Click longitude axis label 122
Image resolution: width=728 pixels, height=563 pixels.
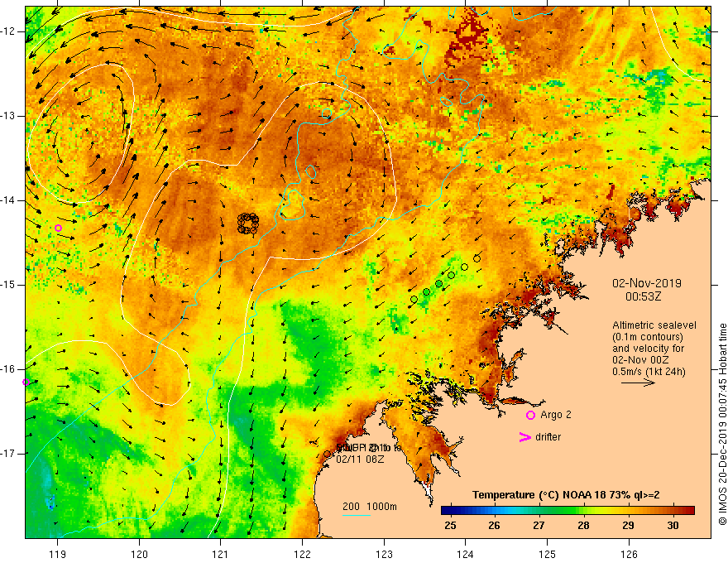302,554
